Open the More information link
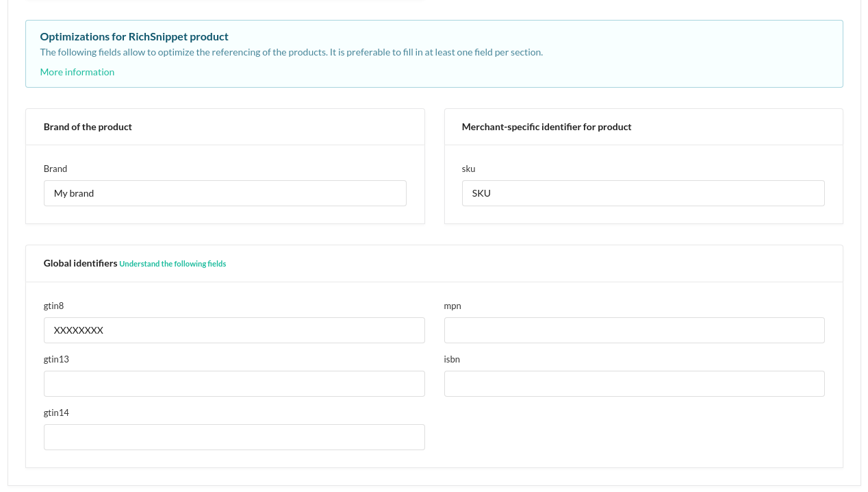 pos(77,72)
